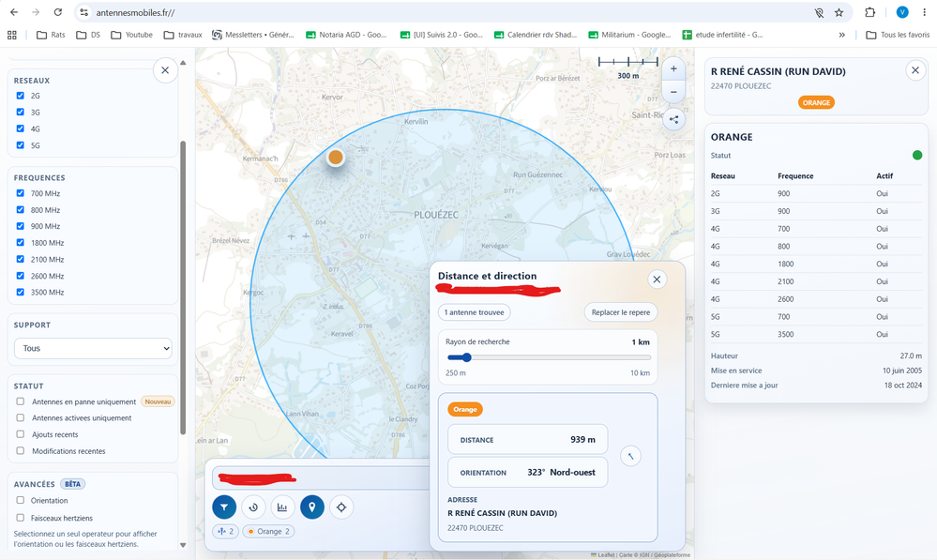Screen dimensions: 937x560
Task: Close the R René Cassin antenna details
Action: pos(914,70)
